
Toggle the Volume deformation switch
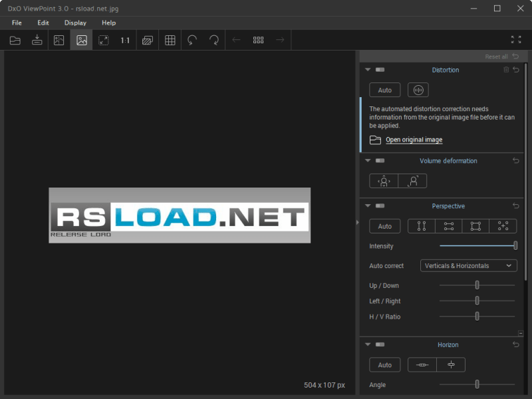coord(380,161)
